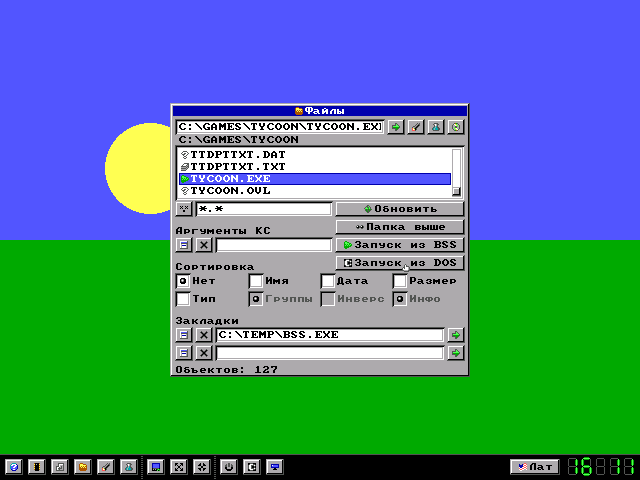This screenshot has height=480, width=640.
Task: Open the blue help icon in the taskbar
Action: coord(13,467)
